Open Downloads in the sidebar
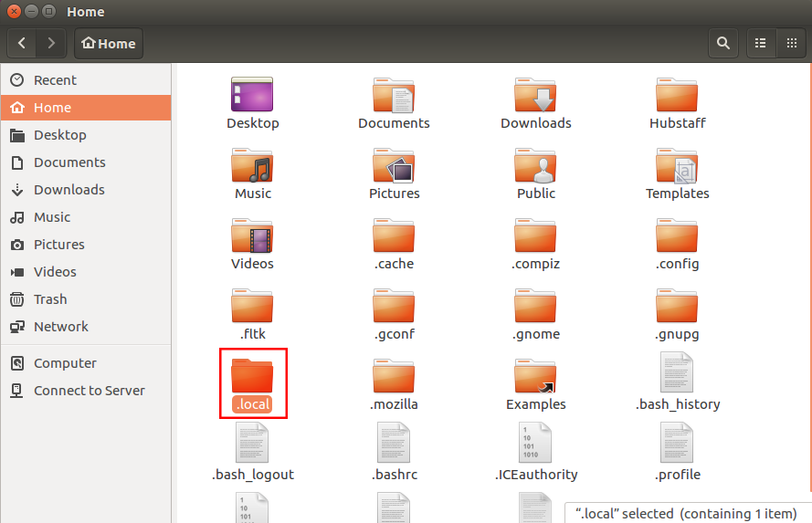The image size is (812, 523). click(86, 190)
